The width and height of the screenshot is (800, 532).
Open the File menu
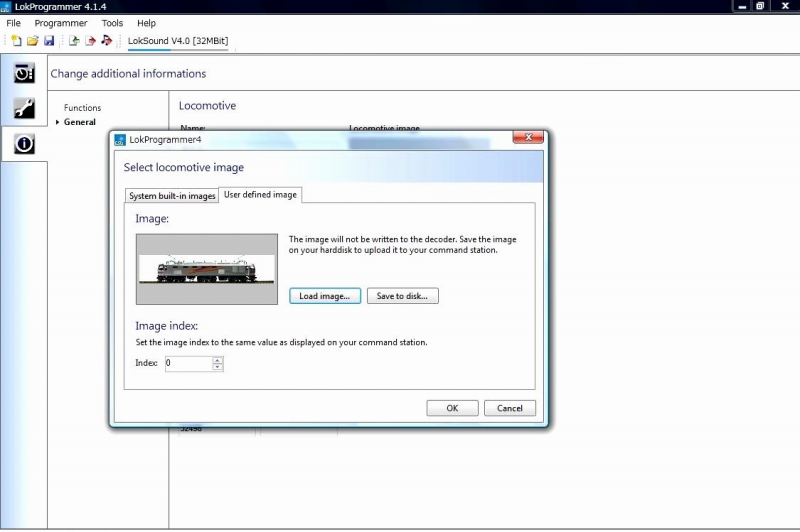13,23
